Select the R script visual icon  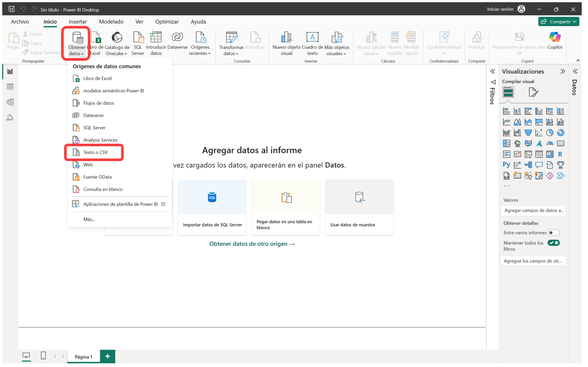560,154
